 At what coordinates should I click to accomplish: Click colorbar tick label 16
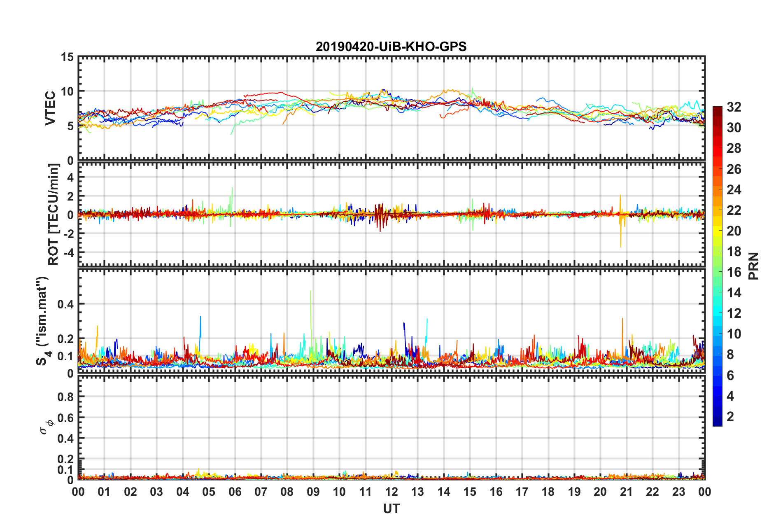(734, 272)
